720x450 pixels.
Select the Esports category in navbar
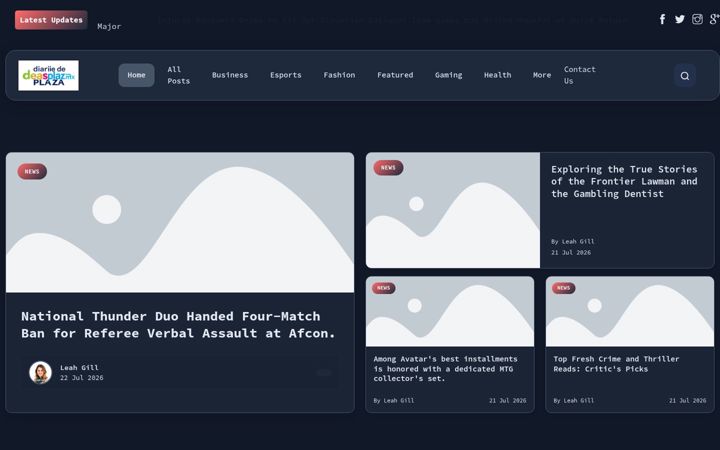coord(286,75)
